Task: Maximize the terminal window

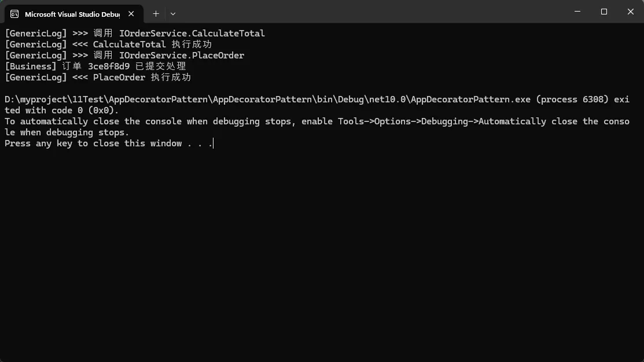Action: [604, 12]
